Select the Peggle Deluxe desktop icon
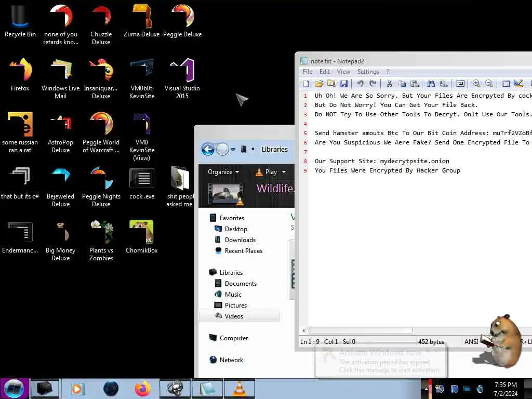This screenshot has height=399, width=532. [x=182, y=20]
